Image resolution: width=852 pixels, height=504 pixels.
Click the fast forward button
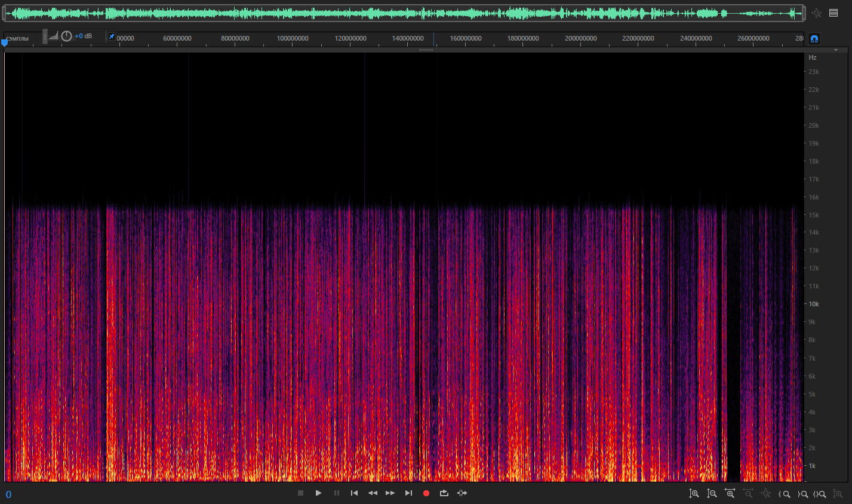[390, 493]
